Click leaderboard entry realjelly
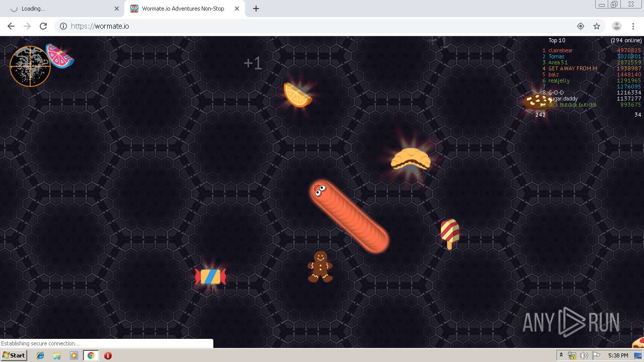This screenshot has width=644, height=362. coord(559,80)
